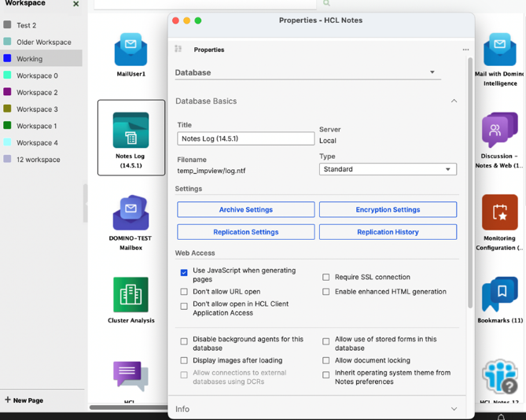Click the filename temp_impview/log.ntf
Image resolution: width=526 pixels, height=420 pixels.
pyautogui.click(x=212, y=171)
